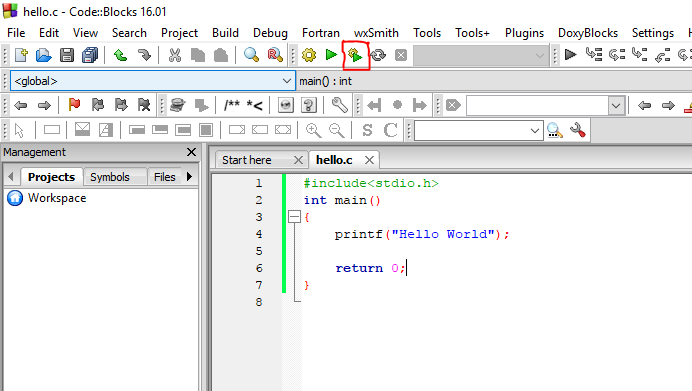Click the search options wrench icon
692x391 pixels.
tap(578, 130)
